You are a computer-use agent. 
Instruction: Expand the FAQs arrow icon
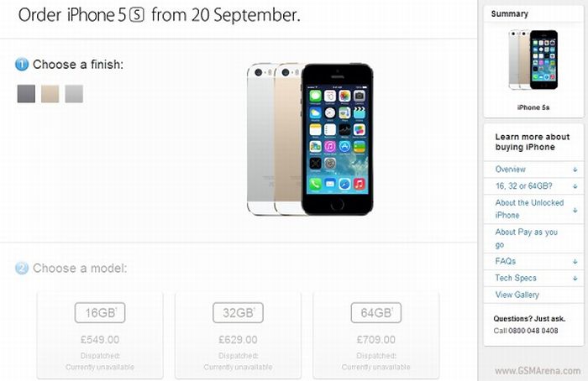[x=575, y=262]
